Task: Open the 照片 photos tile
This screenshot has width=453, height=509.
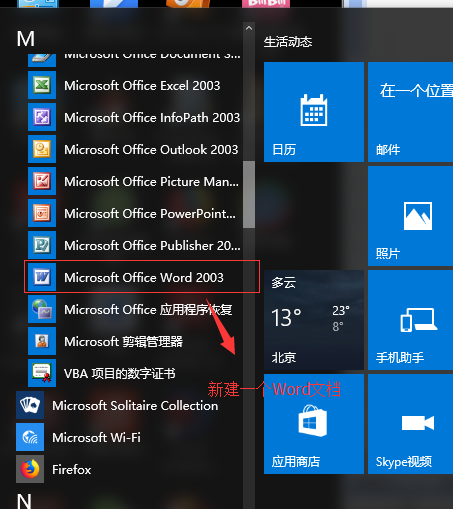Action: (x=410, y=216)
